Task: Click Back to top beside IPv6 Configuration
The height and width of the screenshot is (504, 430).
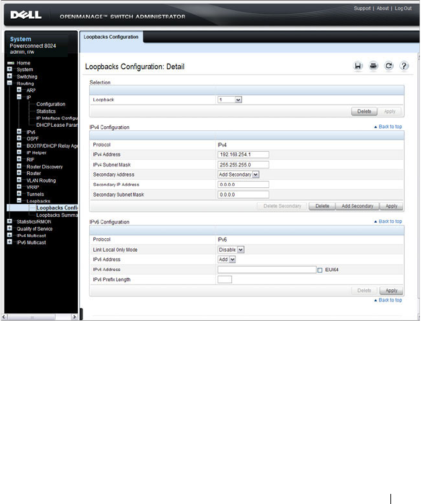Action: (388, 221)
